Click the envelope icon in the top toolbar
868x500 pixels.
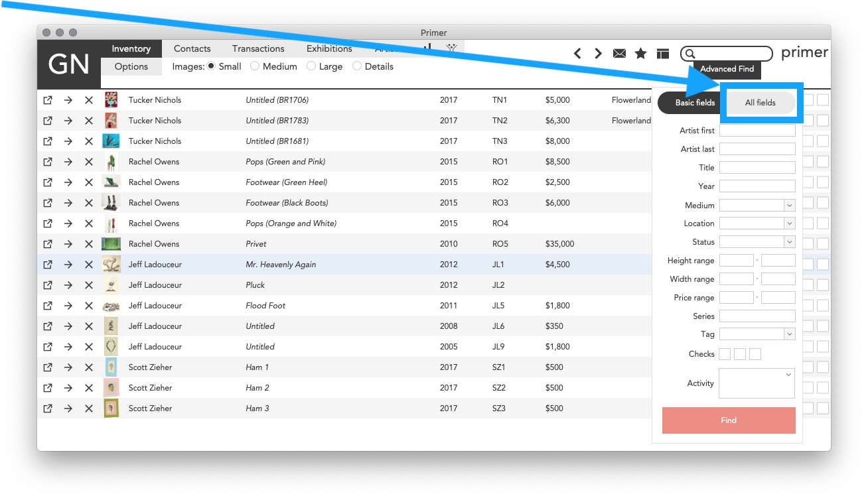[619, 53]
